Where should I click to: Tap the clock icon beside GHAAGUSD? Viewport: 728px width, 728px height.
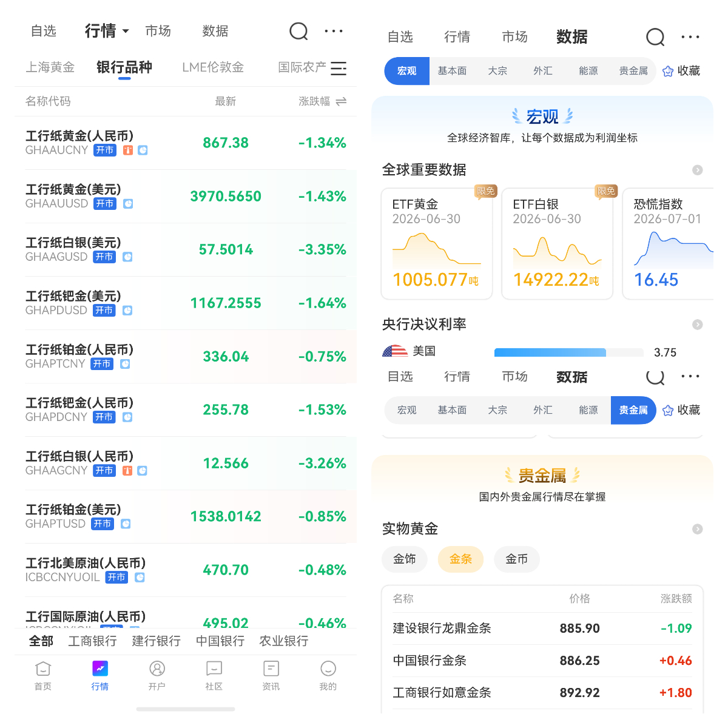click(127, 257)
